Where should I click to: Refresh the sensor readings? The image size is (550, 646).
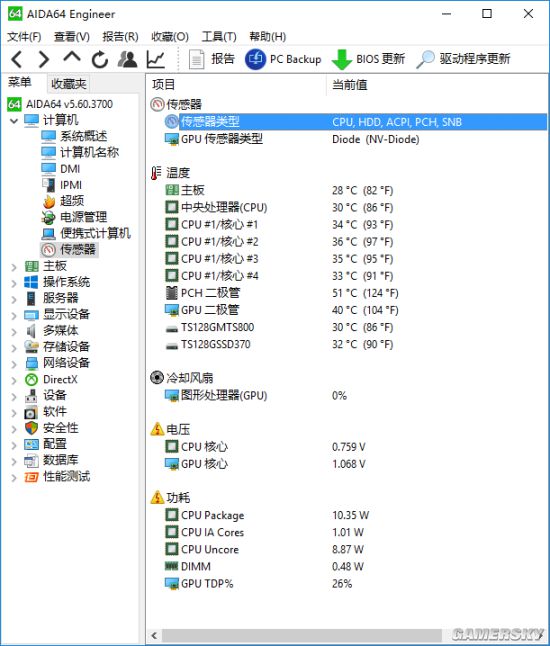[x=100, y=60]
